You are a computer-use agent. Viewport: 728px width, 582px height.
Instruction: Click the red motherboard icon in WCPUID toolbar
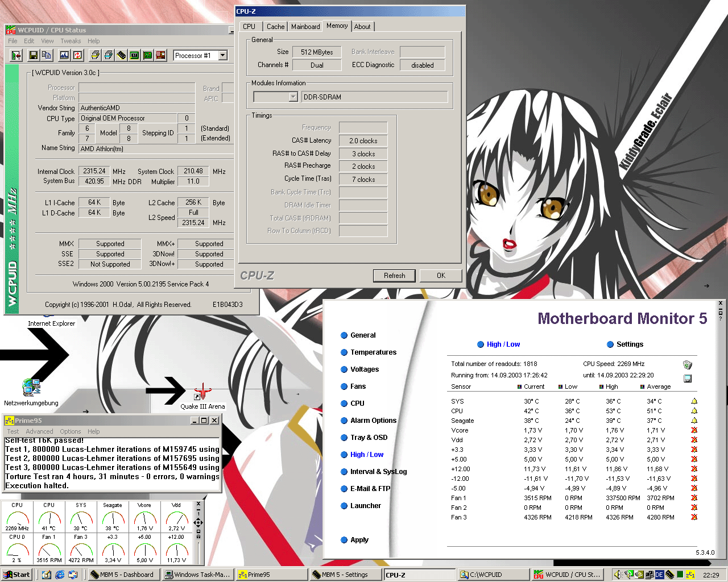click(161, 55)
